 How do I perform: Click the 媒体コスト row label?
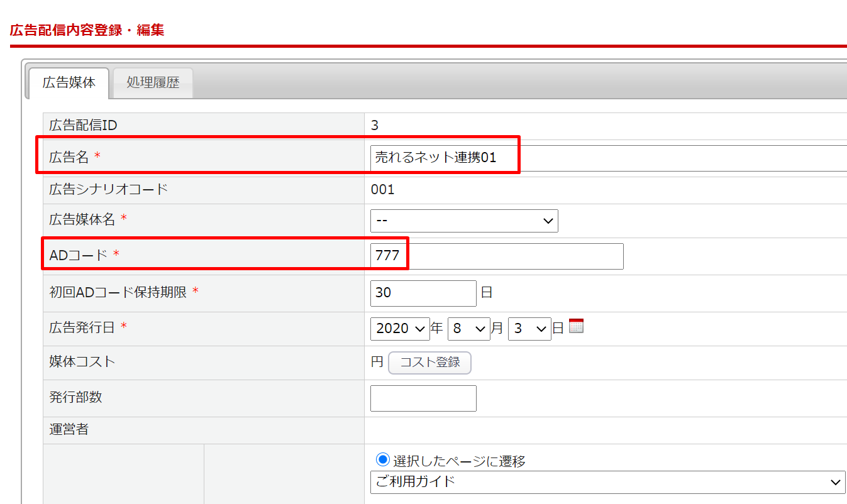point(82,361)
